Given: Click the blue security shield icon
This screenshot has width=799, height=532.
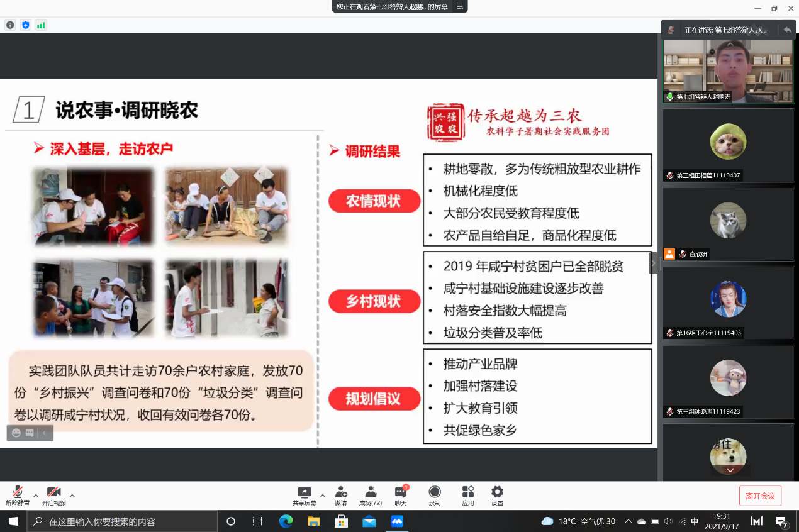Looking at the screenshot, I should 26,25.
